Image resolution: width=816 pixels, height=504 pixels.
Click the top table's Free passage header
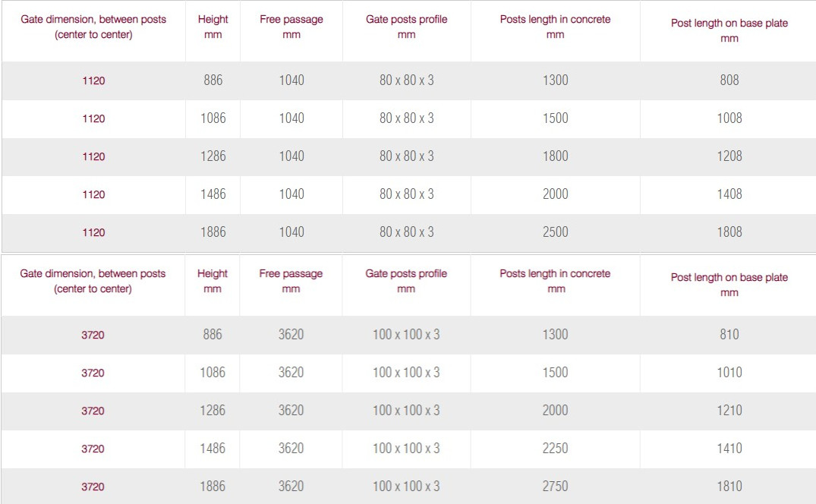[x=291, y=27]
